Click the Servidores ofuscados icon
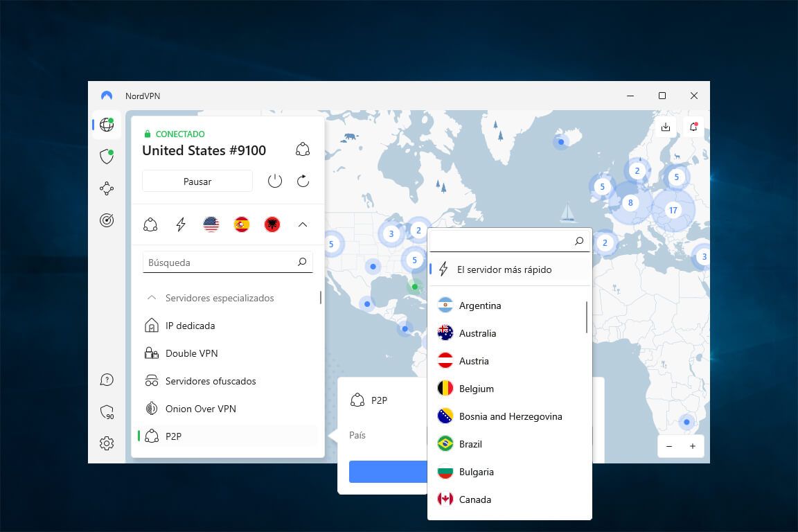 152,381
